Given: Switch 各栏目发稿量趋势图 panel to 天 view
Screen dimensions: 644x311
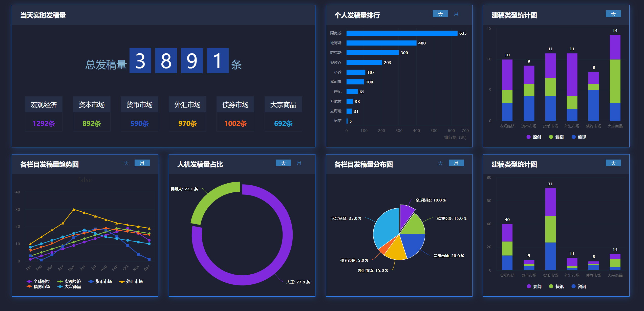Looking at the screenshot, I should [126, 163].
